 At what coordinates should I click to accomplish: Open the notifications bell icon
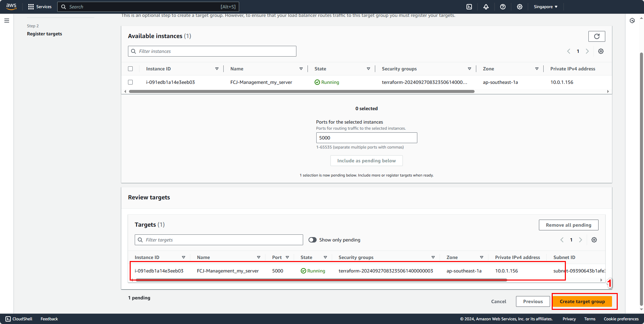click(486, 7)
